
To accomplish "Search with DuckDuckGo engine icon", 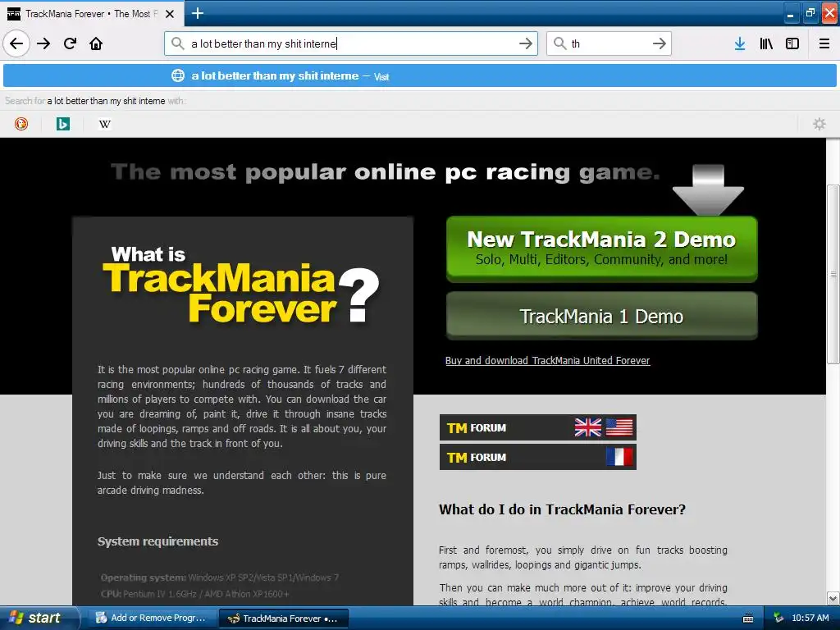I will pos(21,124).
